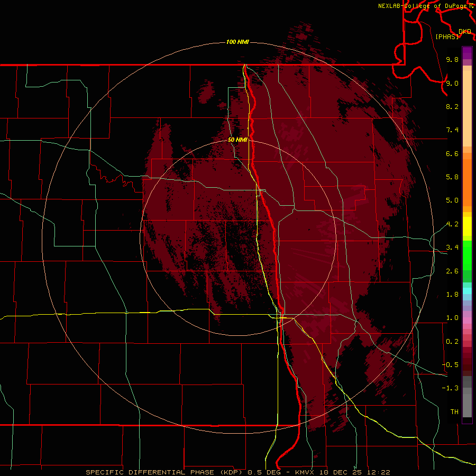Image resolution: width=476 pixels, height=476 pixels.
Task: Click the 100 NMI range ring label
Action: tap(237, 42)
